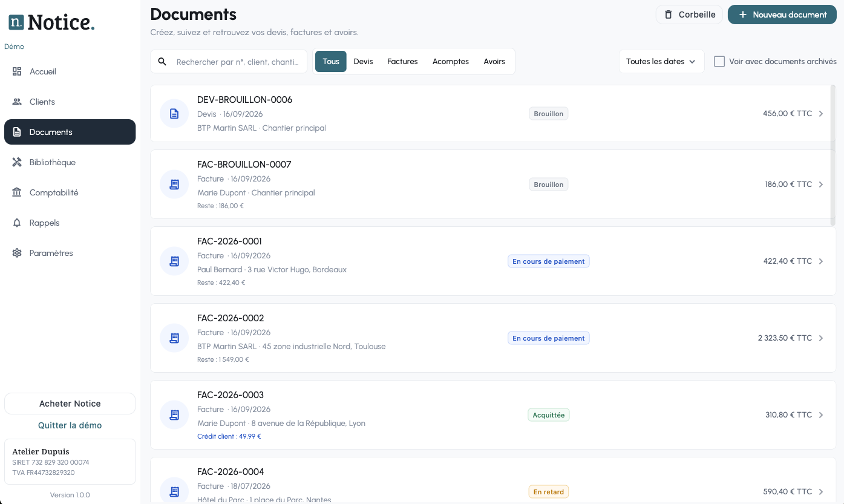Screen dimensions: 844x504
Task: Click the DEV-BROUILLON-0006 quote document icon
Action: click(x=174, y=114)
